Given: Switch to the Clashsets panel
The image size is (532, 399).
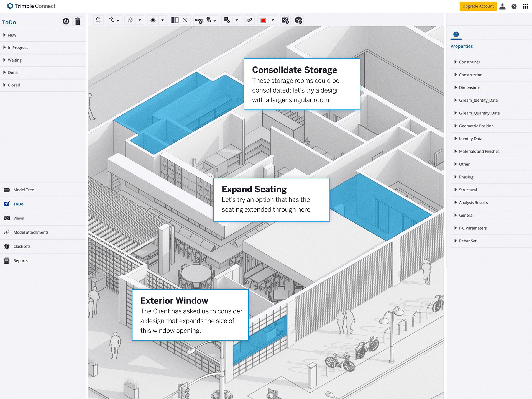Looking at the screenshot, I should tap(22, 246).
